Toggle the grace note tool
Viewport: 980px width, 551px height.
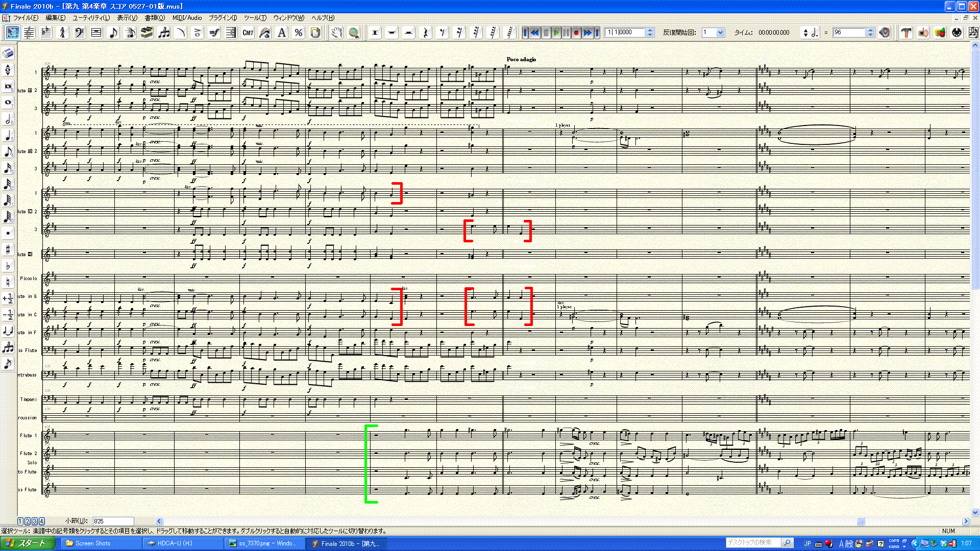(8, 364)
